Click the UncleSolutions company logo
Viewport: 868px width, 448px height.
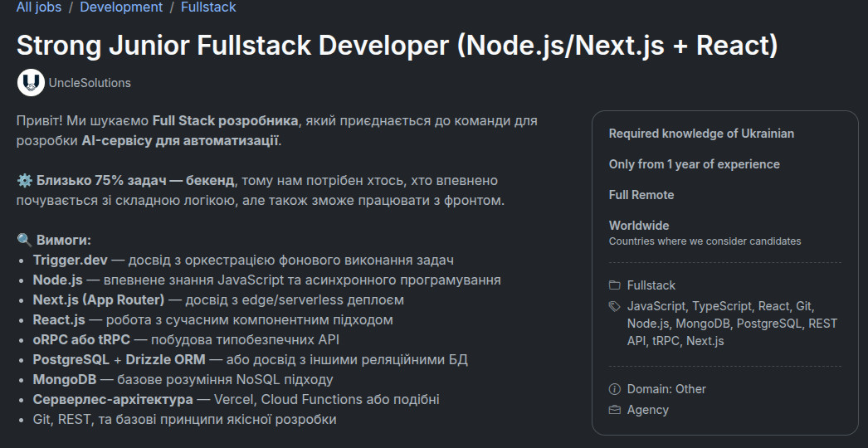coord(31,82)
